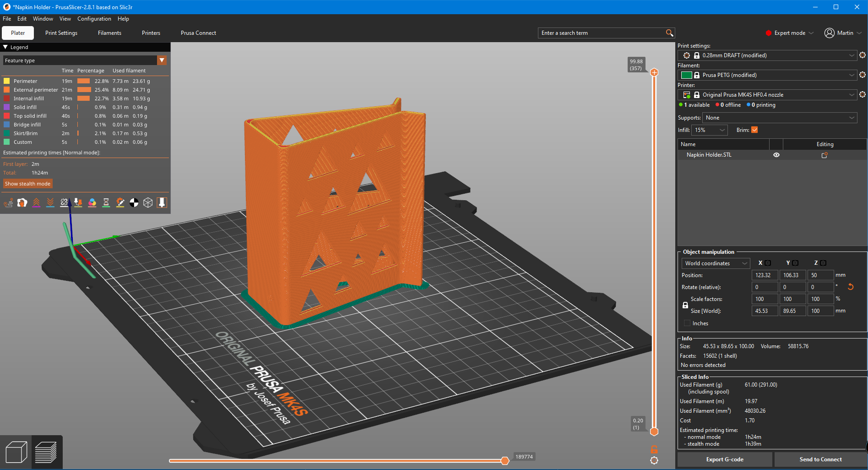Toggle tool marker nozzle icon

click(x=162, y=202)
